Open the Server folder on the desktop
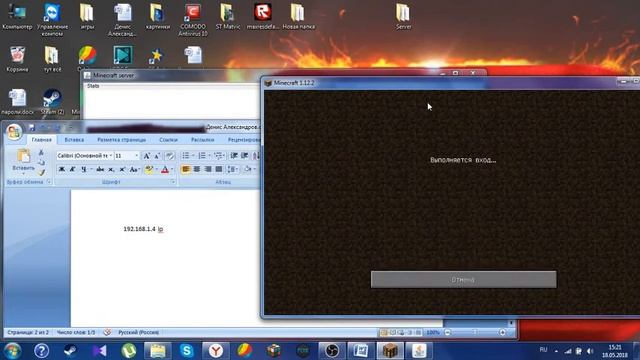The height and width of the screenshot is (360, 640). coord(403,17)
